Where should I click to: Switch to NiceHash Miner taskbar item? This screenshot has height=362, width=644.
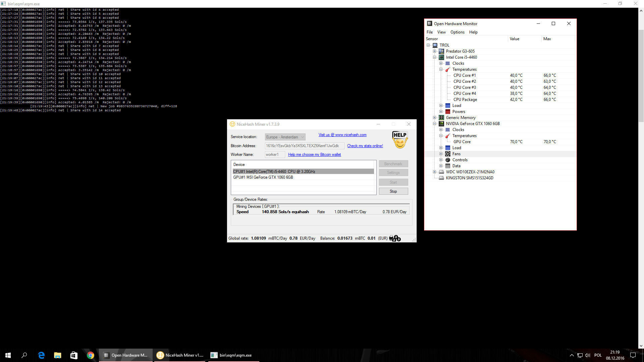pyautogui.click(x=180, y=355)
